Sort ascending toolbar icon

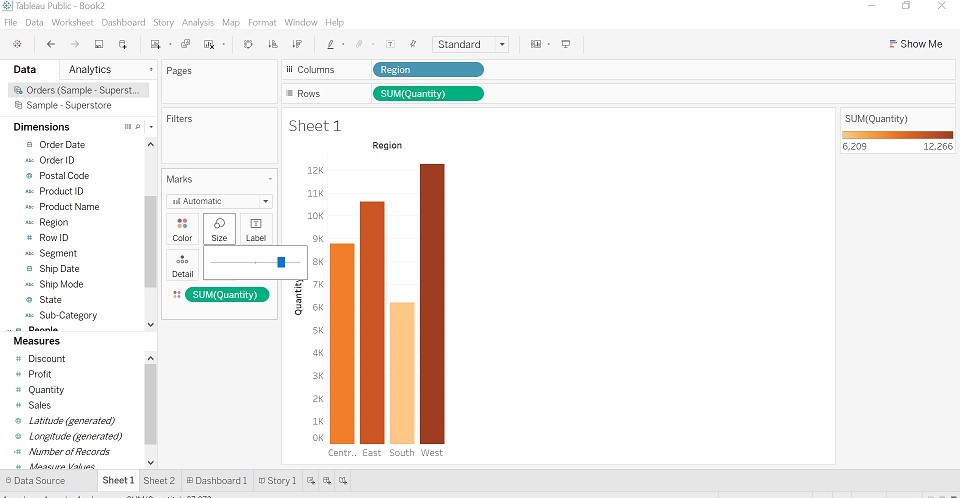[273, 44]
